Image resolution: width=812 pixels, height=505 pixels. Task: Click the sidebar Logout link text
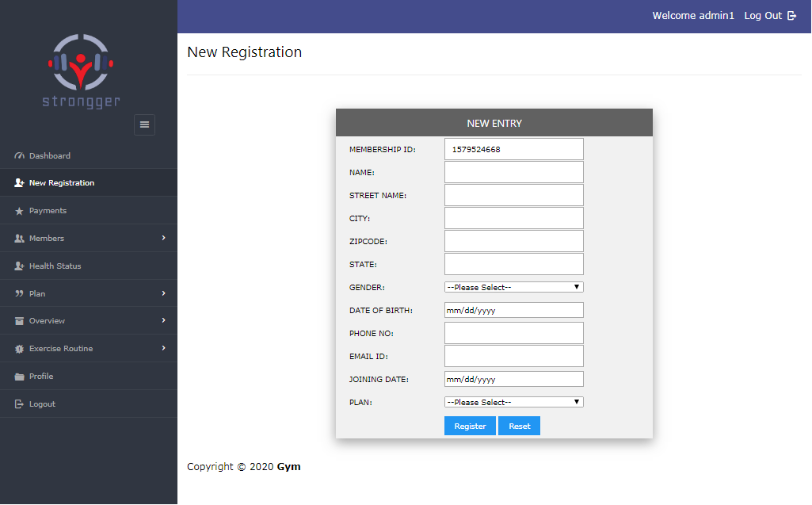[42, 404]
